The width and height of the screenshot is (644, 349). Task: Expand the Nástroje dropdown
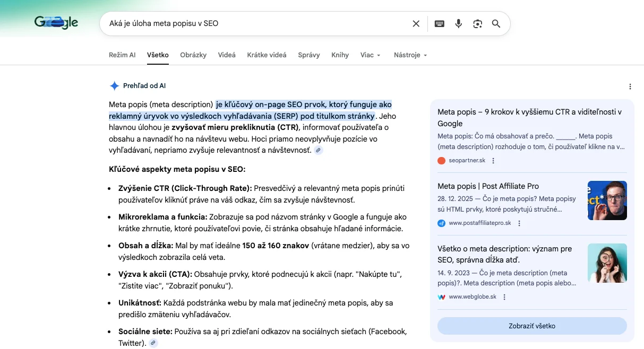pyautogui.click(x=410, y=55)
